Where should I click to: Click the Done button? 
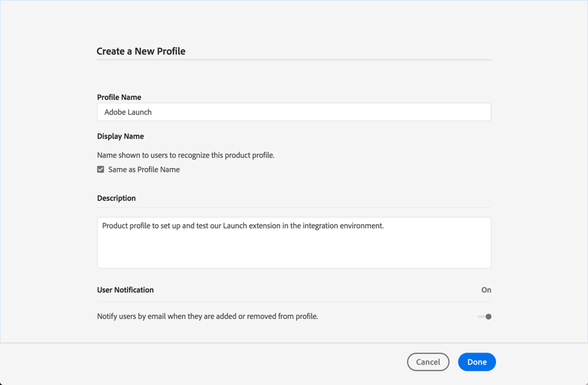click(x=477, y=361)
